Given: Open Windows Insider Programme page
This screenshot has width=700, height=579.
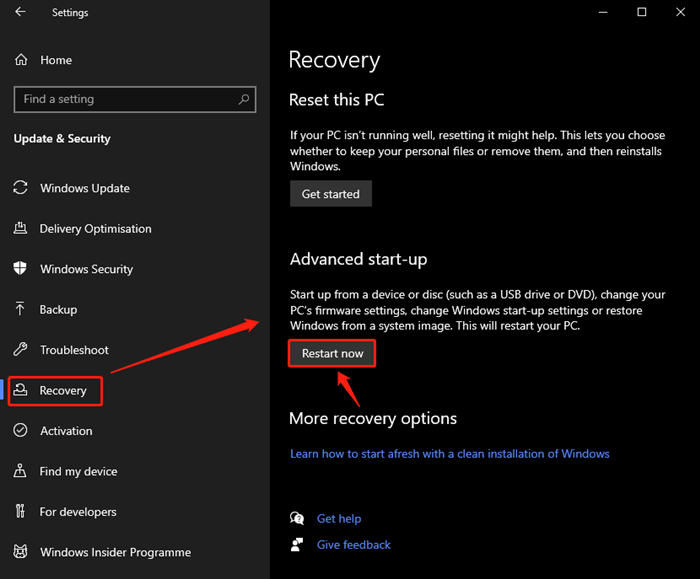Looking at the screenshot, I should tap(115, 552).
